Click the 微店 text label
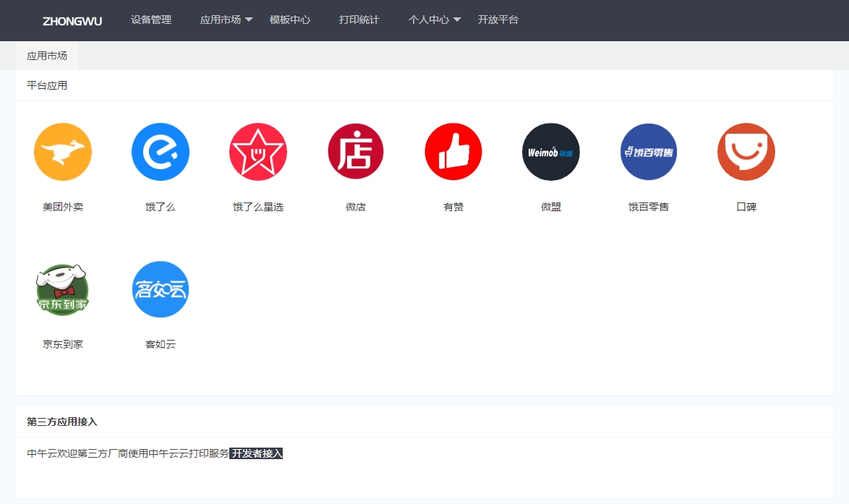The width and height of the screenshot is (849, 504). pos(356,207)
